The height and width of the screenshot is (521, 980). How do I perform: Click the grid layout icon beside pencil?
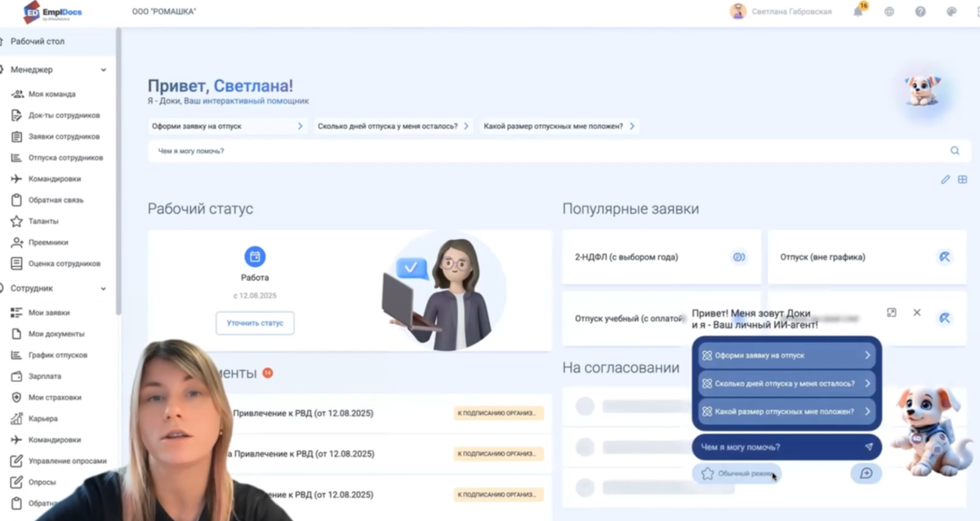tap(963, 180)
